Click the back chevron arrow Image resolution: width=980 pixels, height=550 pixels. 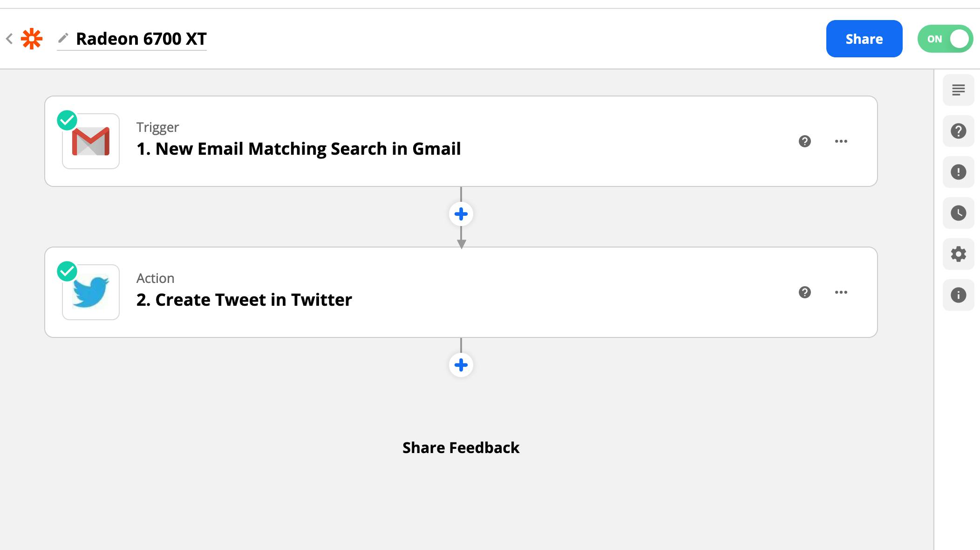point(9,39)
